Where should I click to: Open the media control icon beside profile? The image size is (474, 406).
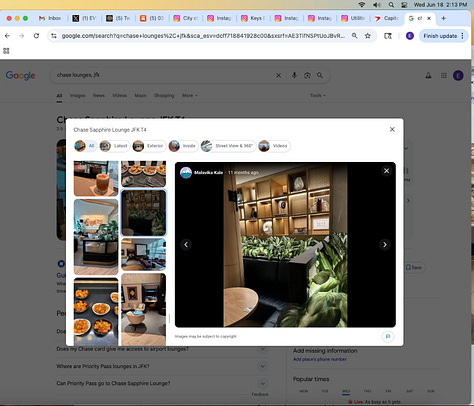388,36
